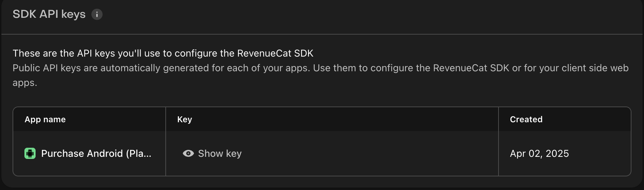
Task: Click the SDK API keys heading
Action: (x=49, y=14)
